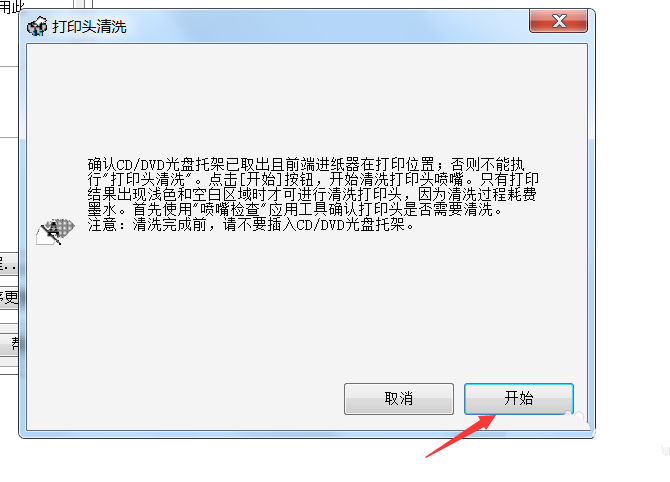Screen dimensions: 670x482
Task: Click the text line beginning 结果出现浅色和空白区域
Action: coord(312,194)
